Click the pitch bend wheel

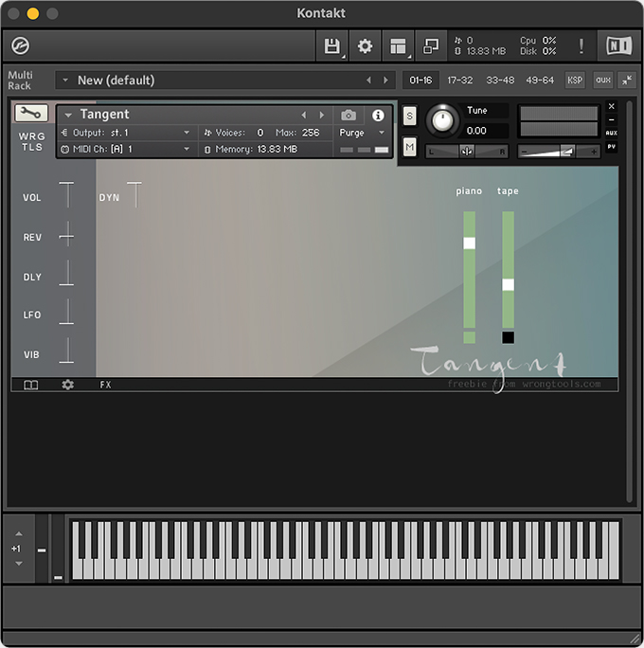42,549
